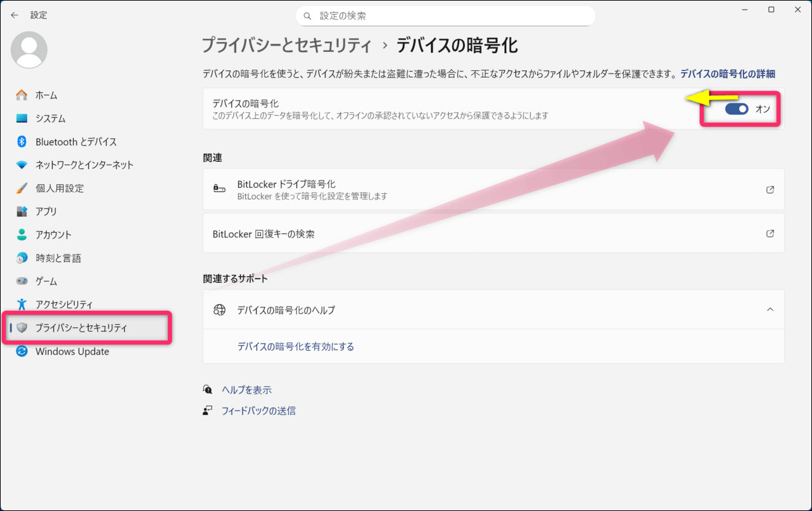Open フィードバックの送信 link

[258, 411]
